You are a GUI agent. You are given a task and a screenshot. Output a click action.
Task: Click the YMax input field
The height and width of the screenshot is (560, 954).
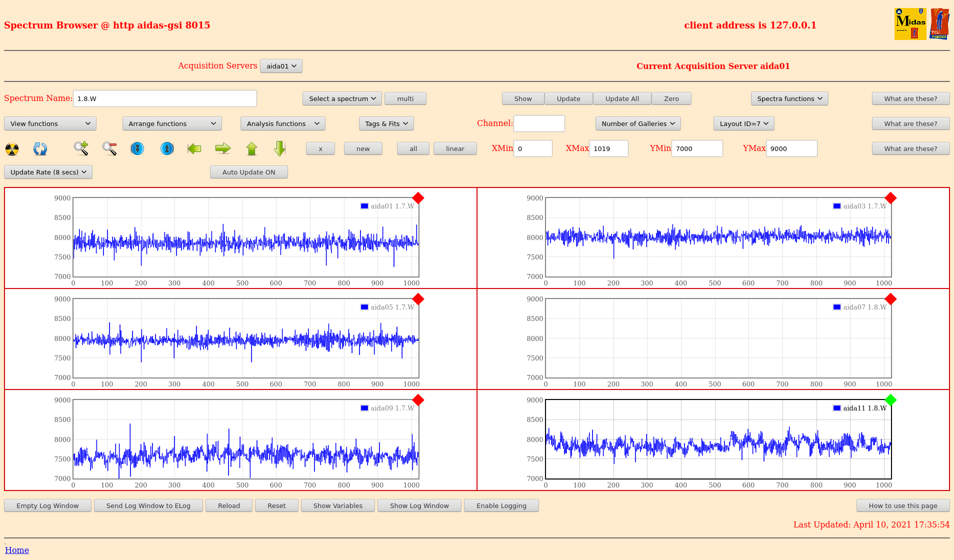[x=791, y=148]
